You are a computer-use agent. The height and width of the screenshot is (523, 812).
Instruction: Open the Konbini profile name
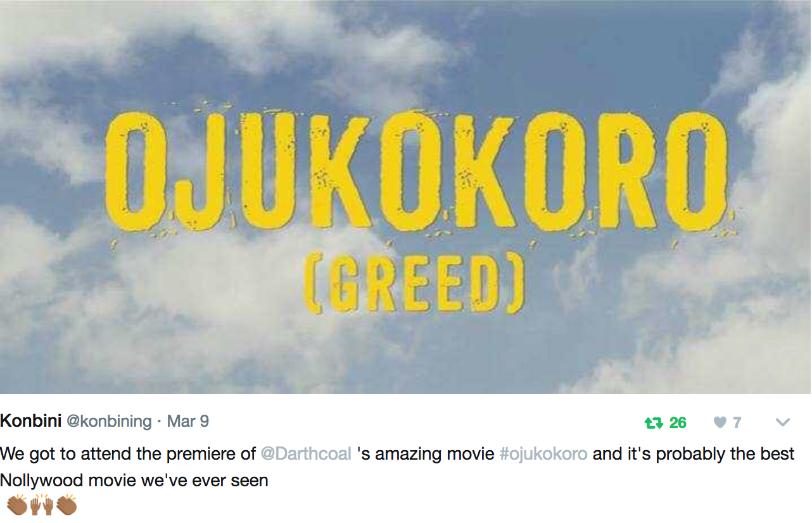point(30,421)
